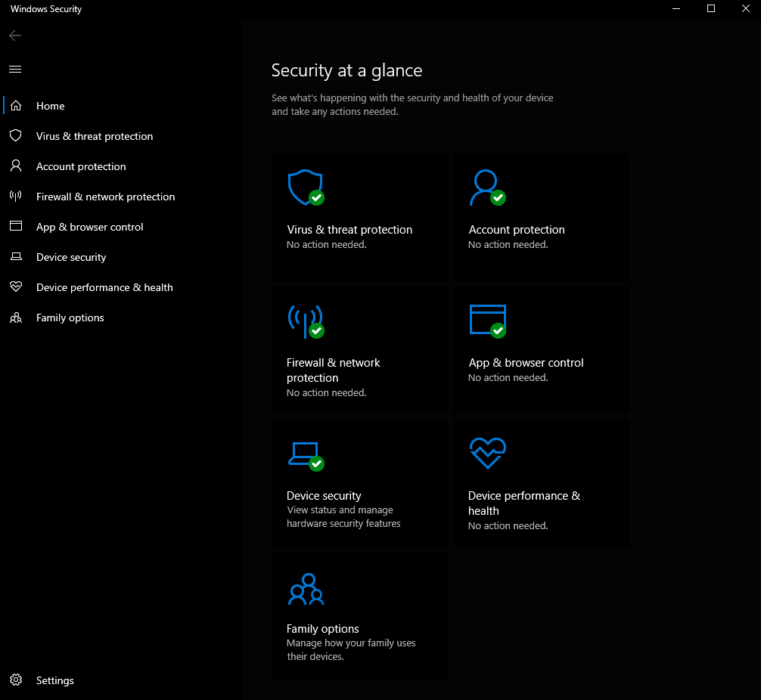Click the shield icon in sidebar
The height and width of the screenshot is (700, 761).
click(x=16, y=136)
